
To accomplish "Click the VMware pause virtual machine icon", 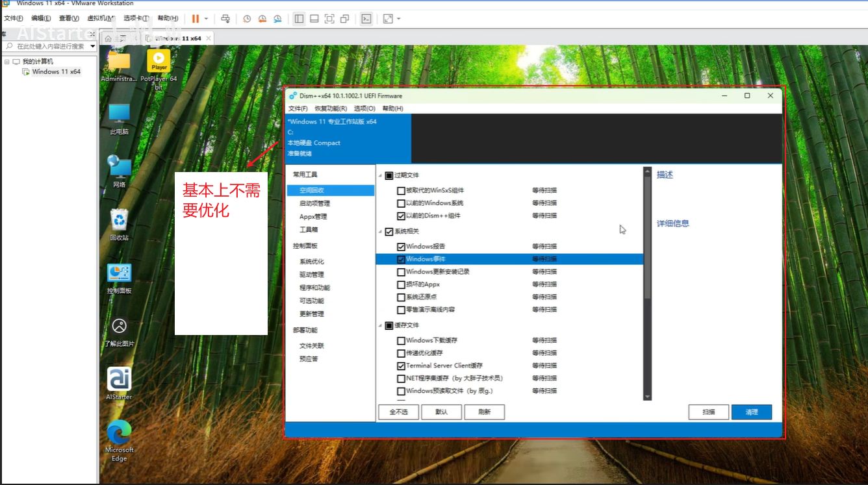I will (195, 19).
